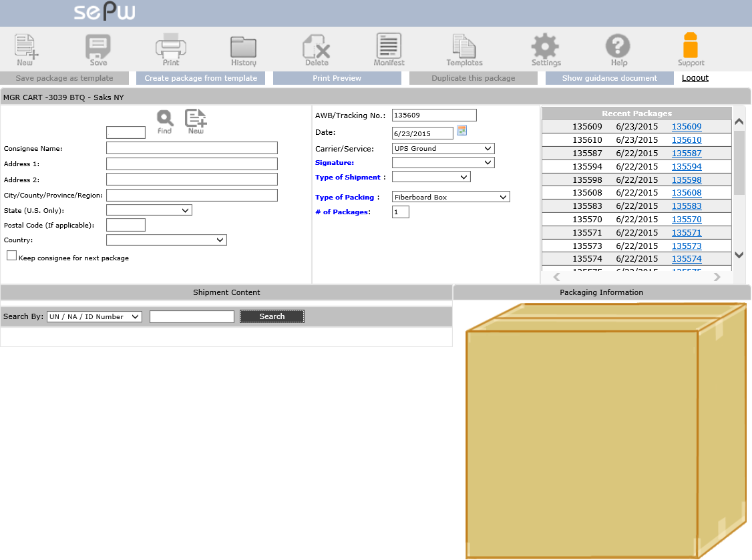The image size is (752, 560).
Task: Open the Settings gear icon
Action: point(546,49)
